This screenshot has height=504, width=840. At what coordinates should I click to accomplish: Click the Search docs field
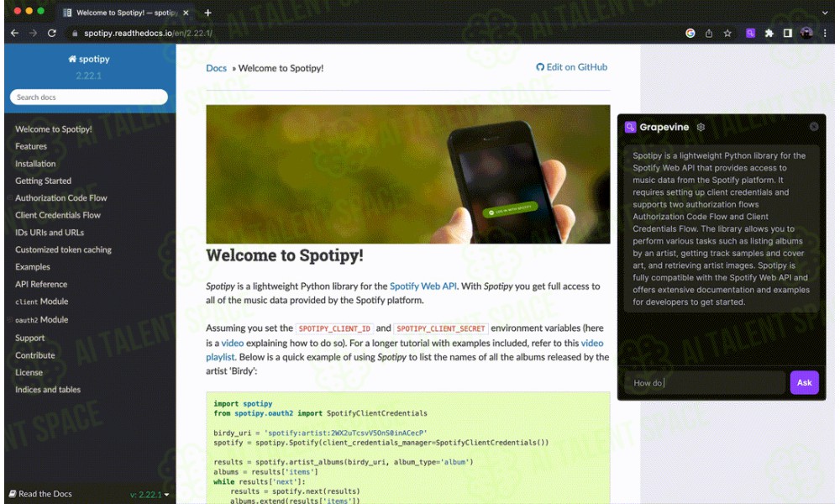[89, 97]
